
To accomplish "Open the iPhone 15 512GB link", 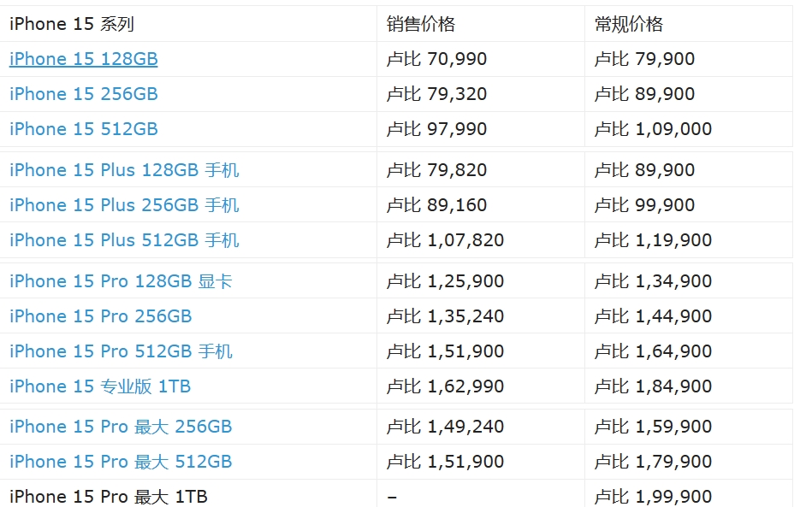I will pyautogui.click(x=83, y=129).
